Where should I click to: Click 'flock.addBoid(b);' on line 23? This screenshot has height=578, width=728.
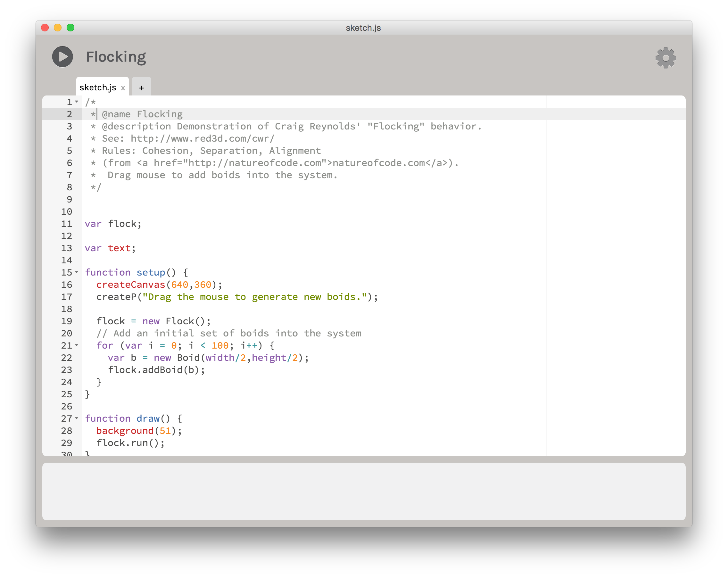(157, 370)
